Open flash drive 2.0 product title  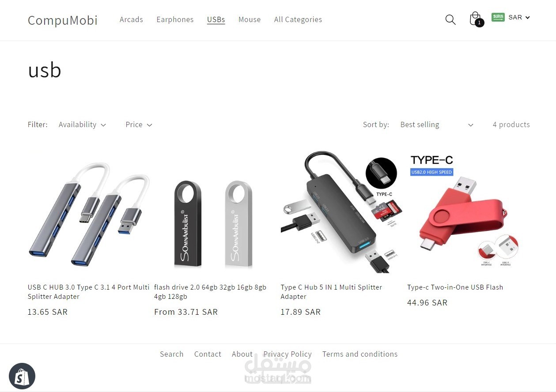coord(210,292)
